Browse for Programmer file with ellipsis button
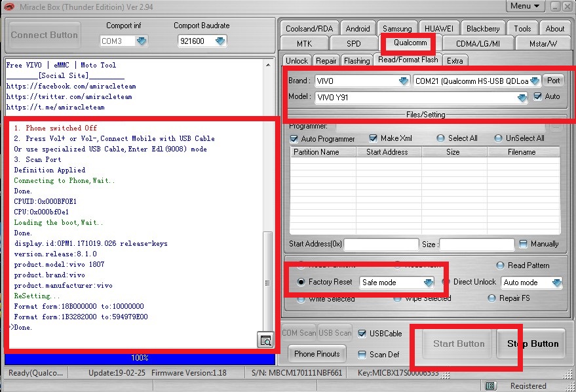Screen dimensions: 576x392 (556, 127)
